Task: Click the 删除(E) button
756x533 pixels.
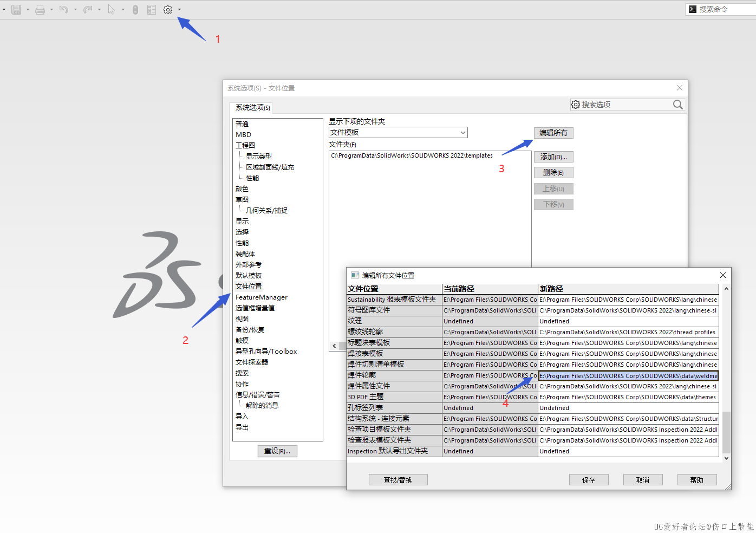Action: pos(553,173)
